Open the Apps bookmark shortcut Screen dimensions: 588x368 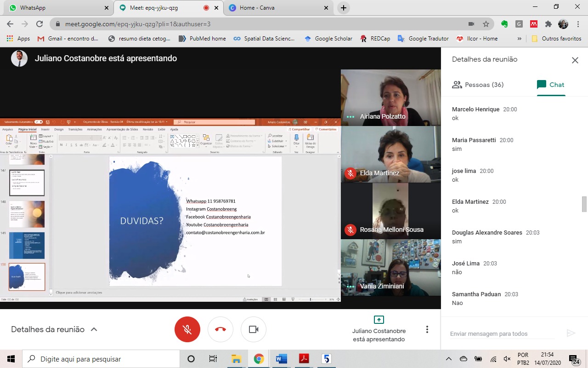tap(18, 39)
